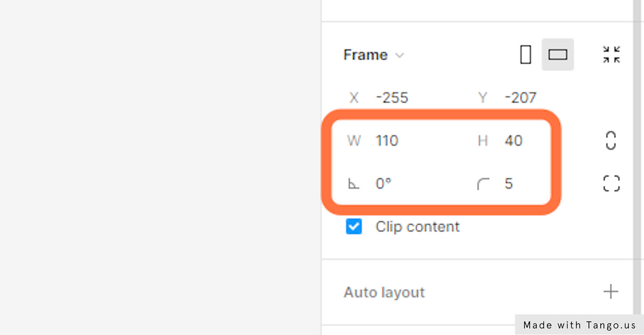Uncheck the Clip content checkbox

(354, 227)
